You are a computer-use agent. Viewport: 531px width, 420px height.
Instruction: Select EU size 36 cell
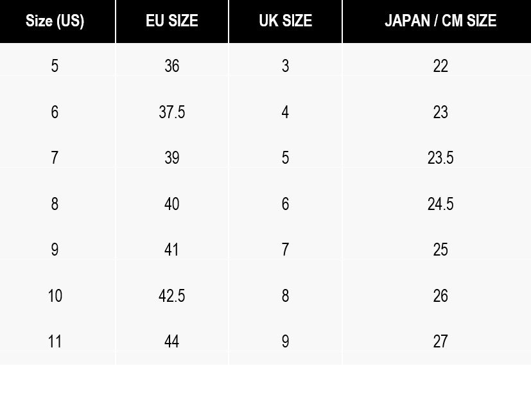click(x=172, y=66)
